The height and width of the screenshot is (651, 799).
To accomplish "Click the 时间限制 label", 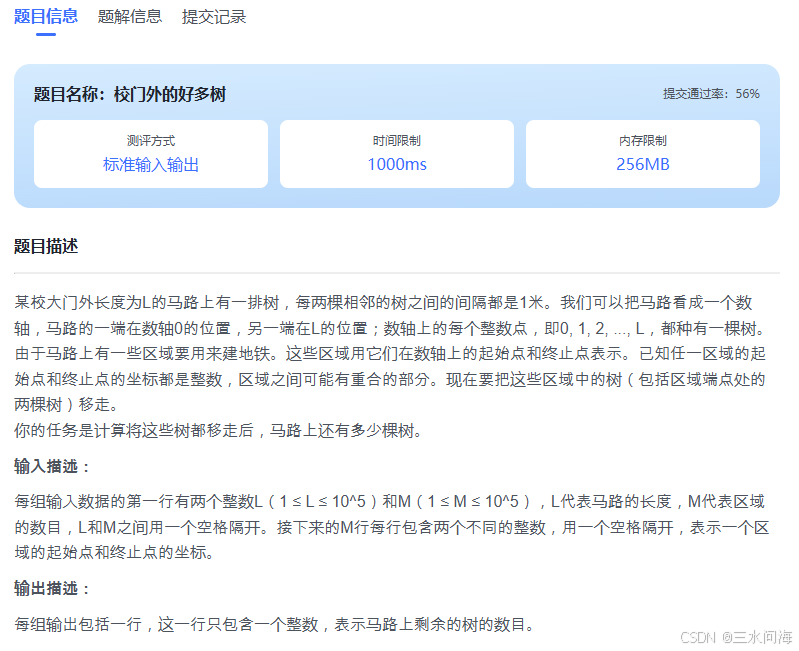I will [x=397, y=141].
